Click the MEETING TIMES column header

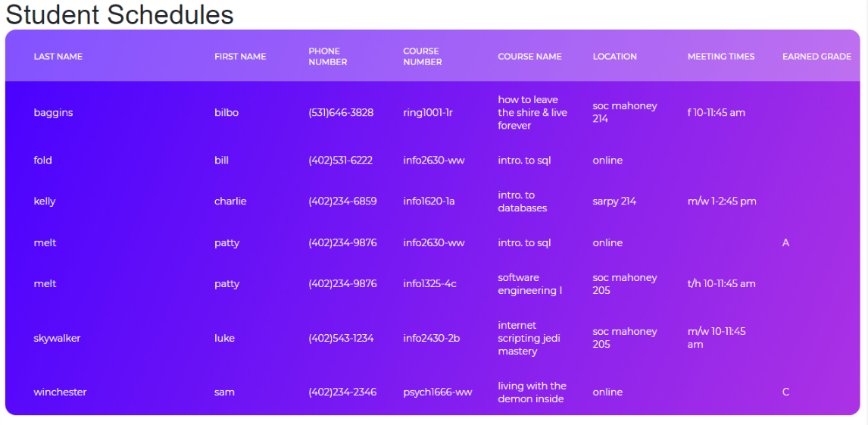[721, 57]
